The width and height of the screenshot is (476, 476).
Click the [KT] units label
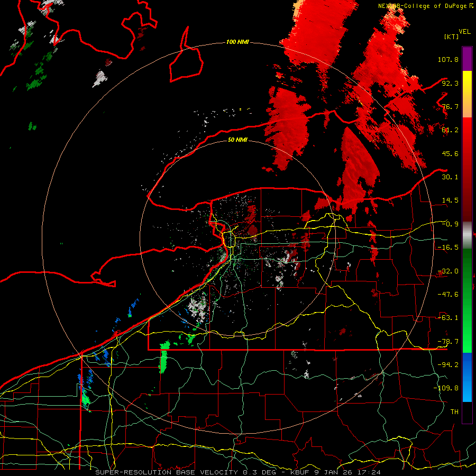pos(452,36)
